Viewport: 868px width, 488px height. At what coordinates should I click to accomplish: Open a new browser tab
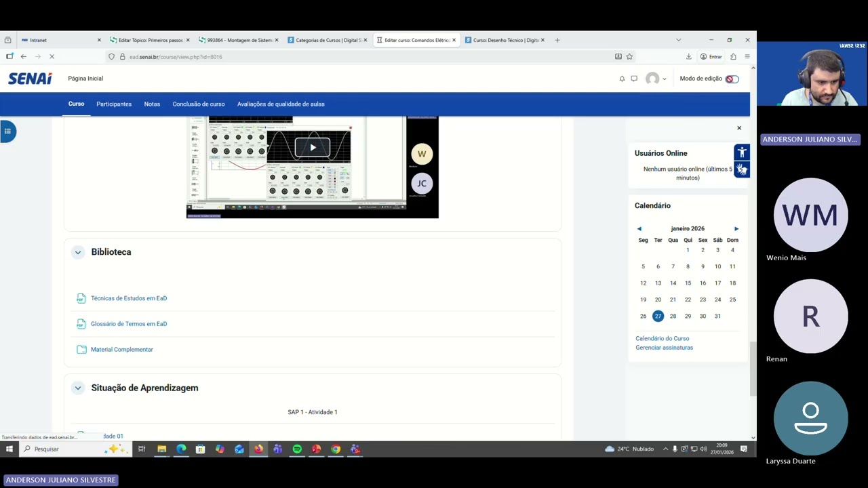point(557,40)
